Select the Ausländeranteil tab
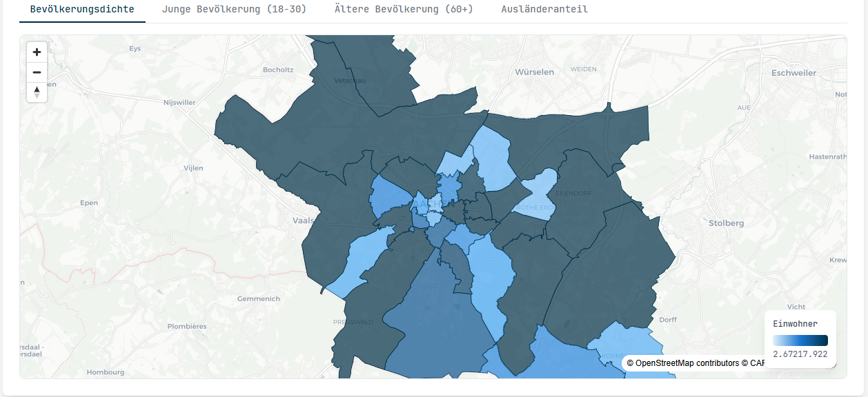The height and width of the screenshot is (397, 868). pyautogui.click(x=543, y=9)
